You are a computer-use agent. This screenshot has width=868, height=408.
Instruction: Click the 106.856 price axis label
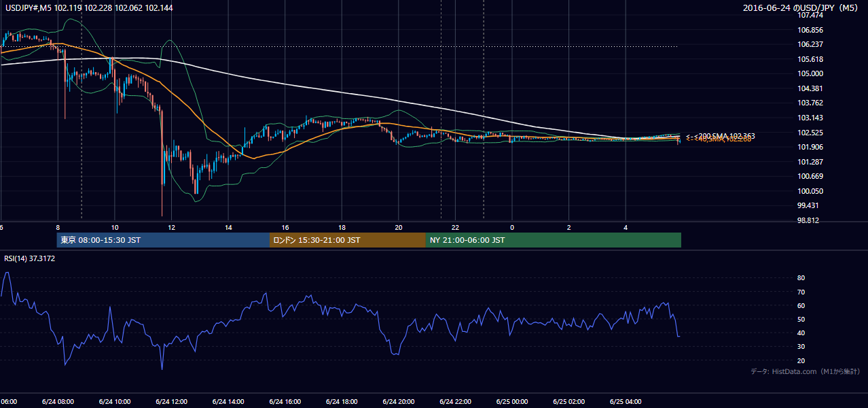pyautogui.click(x=810, y=30)
